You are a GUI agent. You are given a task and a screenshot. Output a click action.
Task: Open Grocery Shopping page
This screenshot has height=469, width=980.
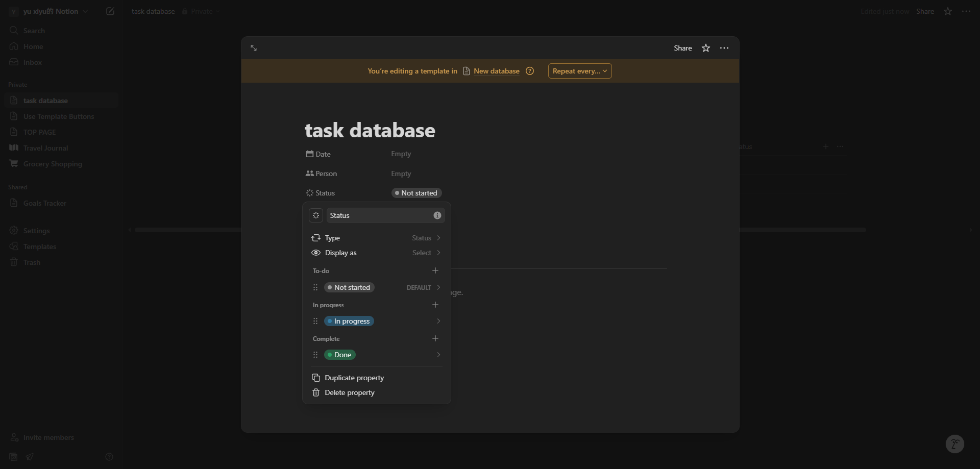[x=60, y=164]
